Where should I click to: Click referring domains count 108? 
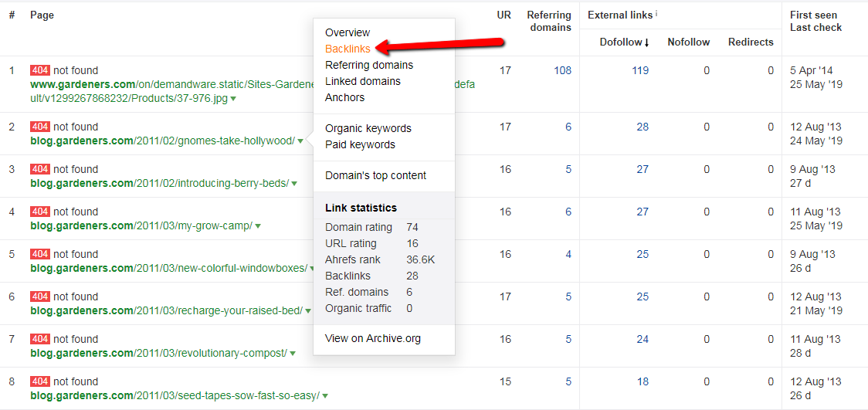562,71
